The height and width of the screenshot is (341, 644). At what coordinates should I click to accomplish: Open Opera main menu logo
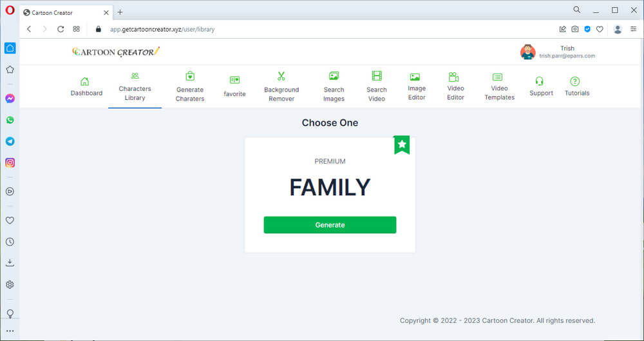point(10,11)
